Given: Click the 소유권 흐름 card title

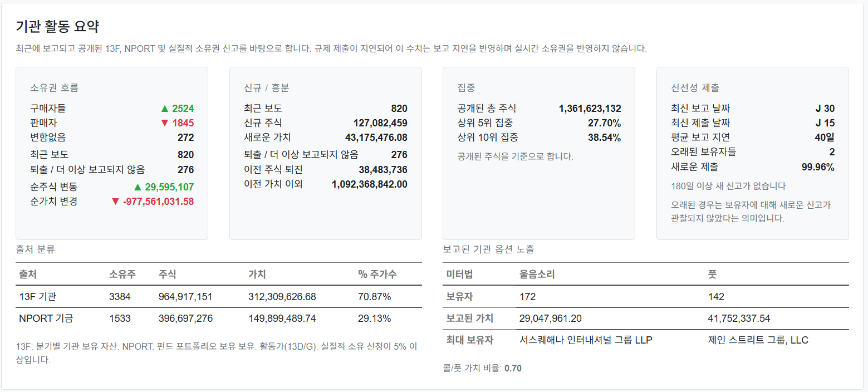Looking at the screenshot, I should tap(55, 88).
